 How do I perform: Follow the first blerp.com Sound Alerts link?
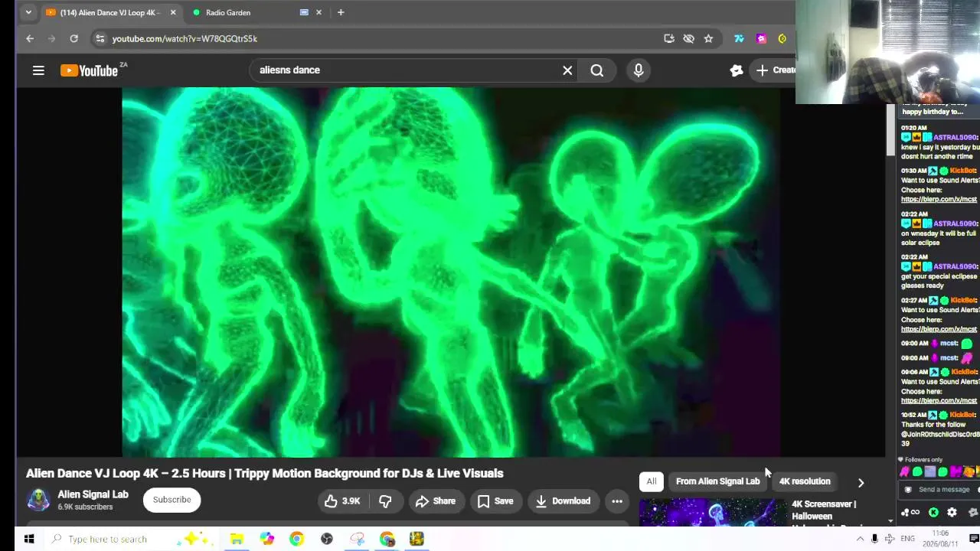tap(939, 200)
